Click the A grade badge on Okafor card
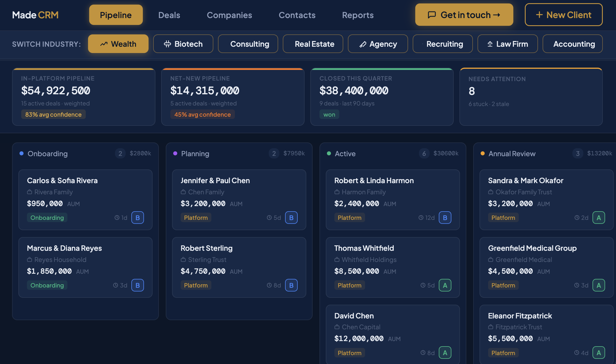 point(599,218)
